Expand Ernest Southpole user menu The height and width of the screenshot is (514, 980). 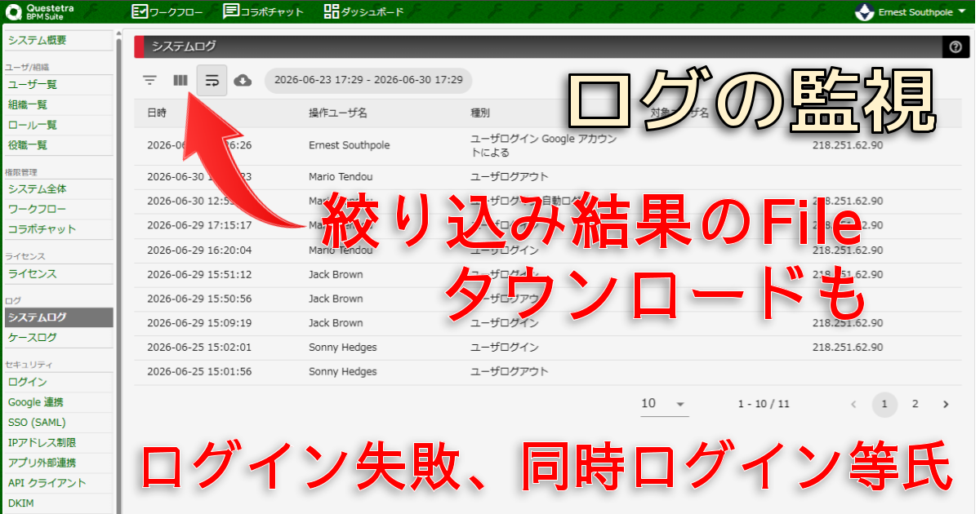point(911,12)
